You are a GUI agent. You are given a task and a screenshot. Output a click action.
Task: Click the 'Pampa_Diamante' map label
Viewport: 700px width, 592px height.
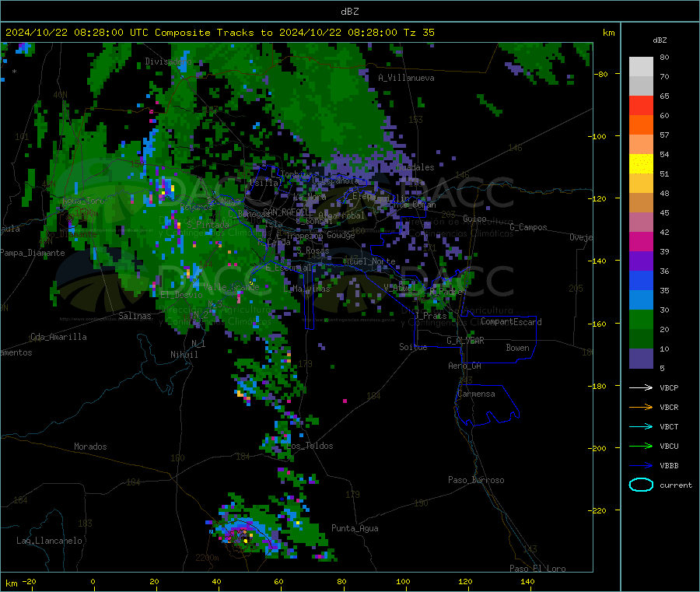(33, 253)
